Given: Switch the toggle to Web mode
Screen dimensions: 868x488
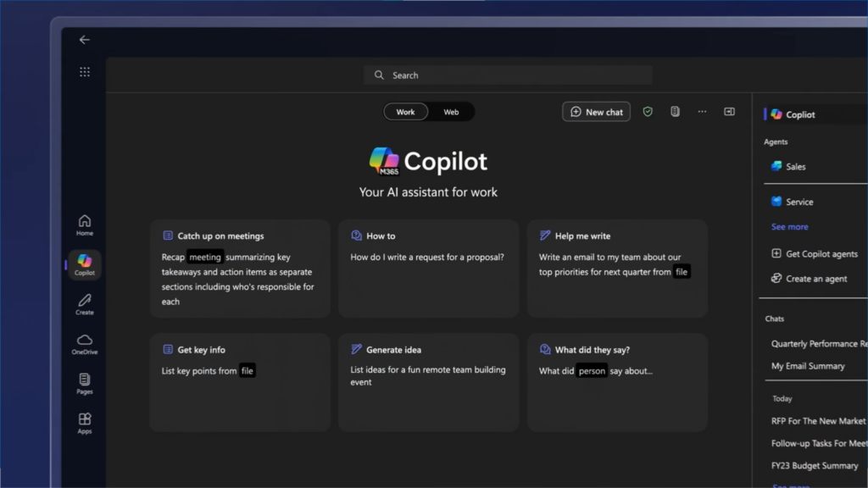Looking at the screenshot, I should 451,111.
